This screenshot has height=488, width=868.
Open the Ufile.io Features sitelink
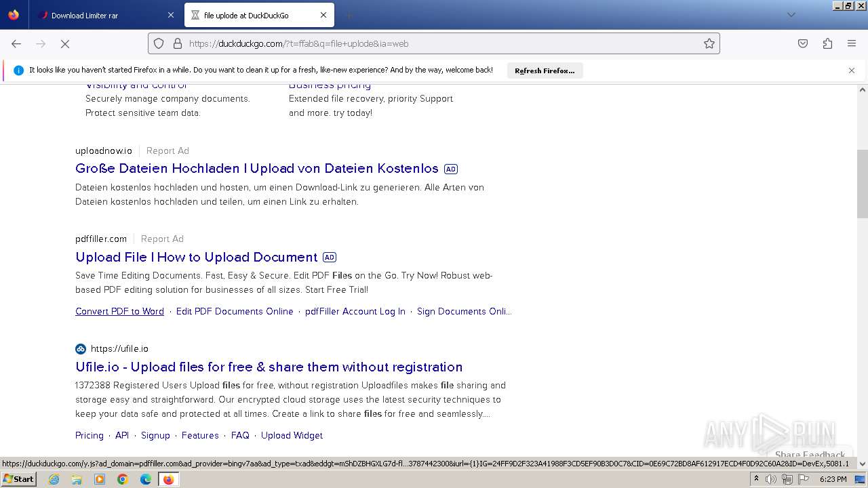pyautogui.click(x=200, y=435)
